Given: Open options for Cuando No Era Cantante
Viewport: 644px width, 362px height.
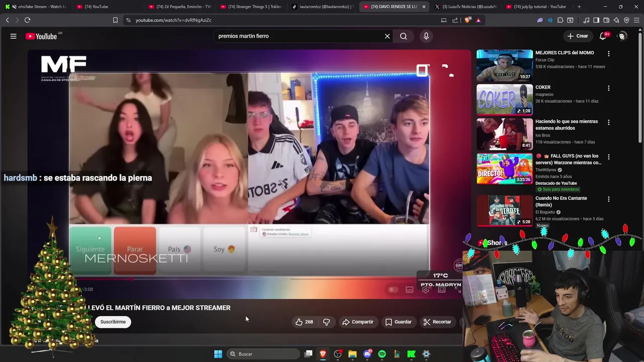Looking at the screenshot, I should coord(609,199).
